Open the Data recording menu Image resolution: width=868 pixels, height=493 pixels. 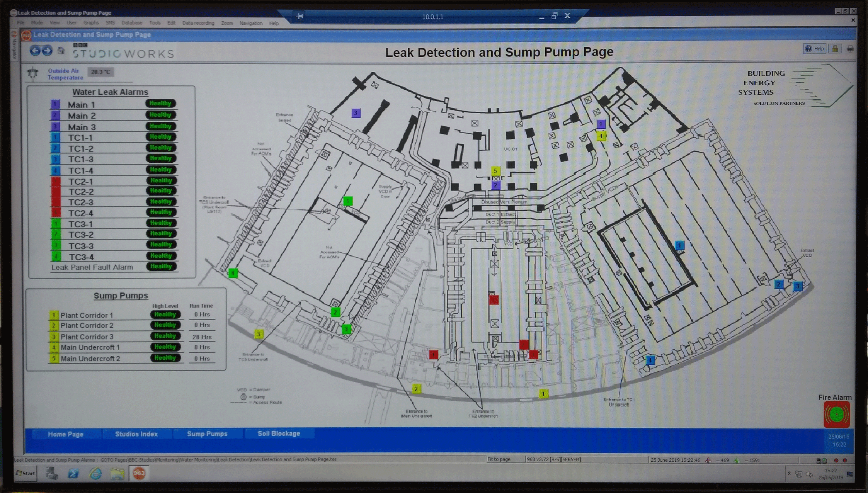198,23
